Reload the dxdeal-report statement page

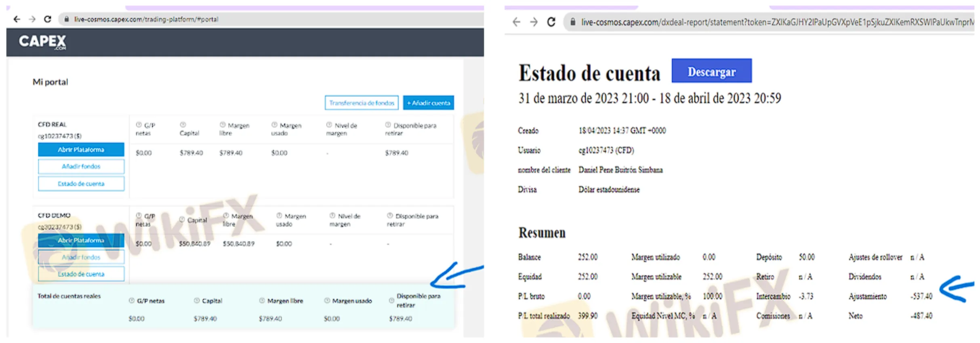[551, 22]
